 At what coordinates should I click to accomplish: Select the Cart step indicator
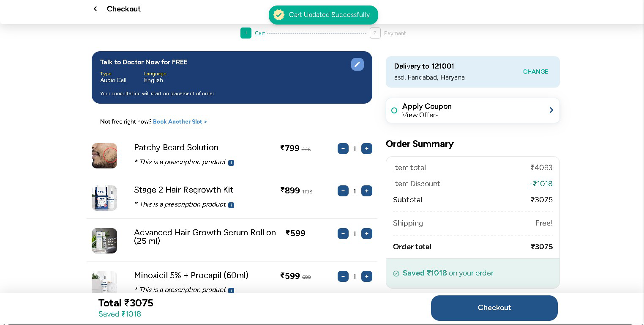click(x=246, y=33)
